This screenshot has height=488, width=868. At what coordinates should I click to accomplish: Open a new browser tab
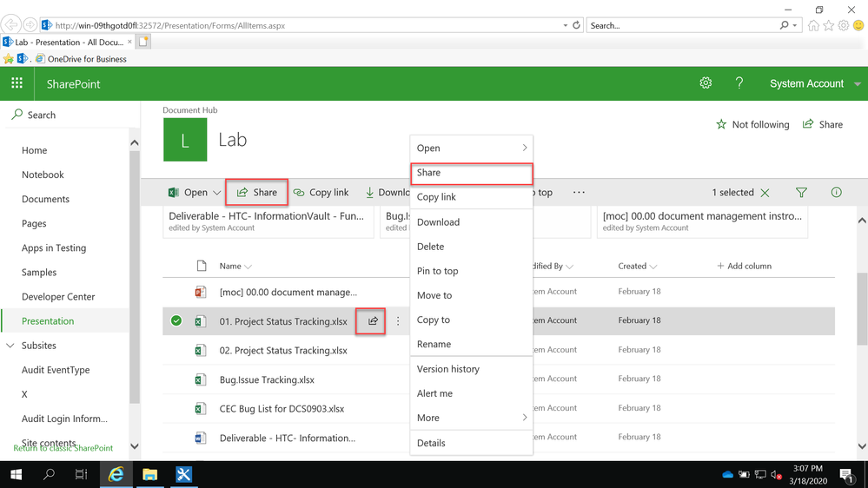143,42
